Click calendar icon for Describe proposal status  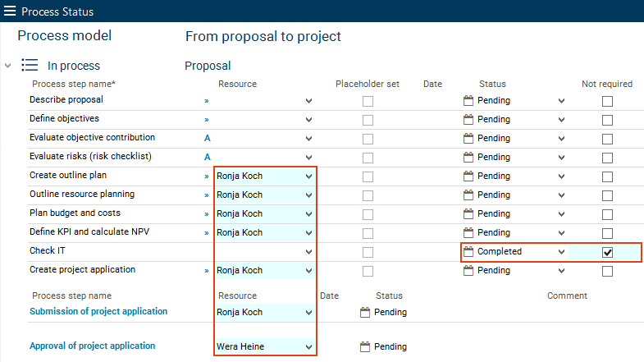[x=468, y=101]
